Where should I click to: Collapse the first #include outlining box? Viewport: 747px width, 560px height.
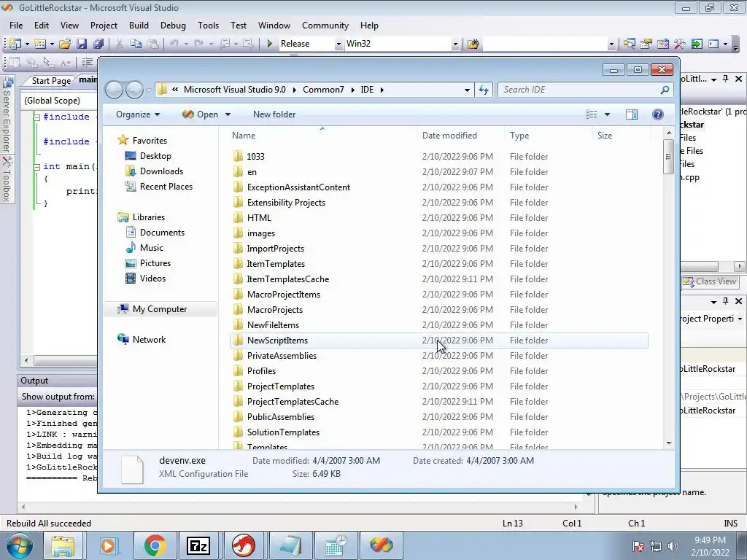36,117
